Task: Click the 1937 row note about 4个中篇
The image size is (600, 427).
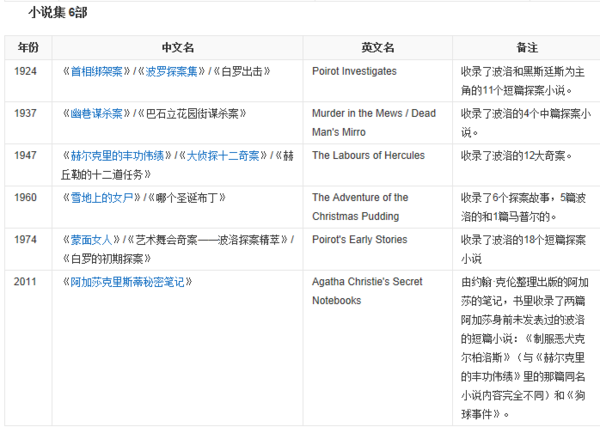Action: pos(526,123)
